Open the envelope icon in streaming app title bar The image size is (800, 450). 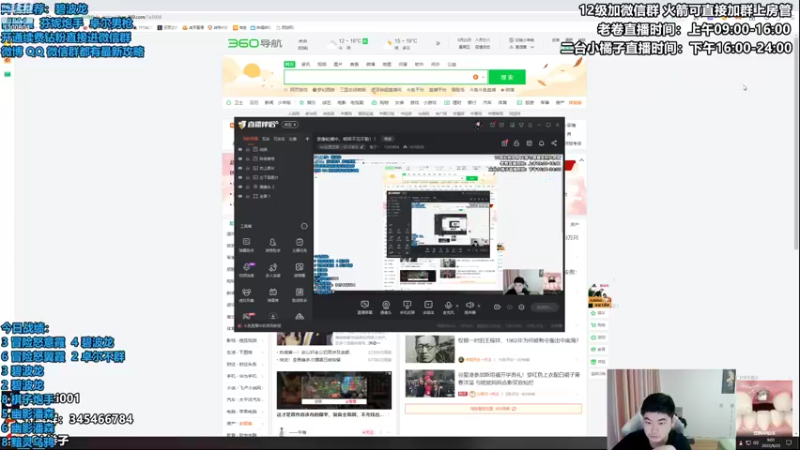click(492, 124)
